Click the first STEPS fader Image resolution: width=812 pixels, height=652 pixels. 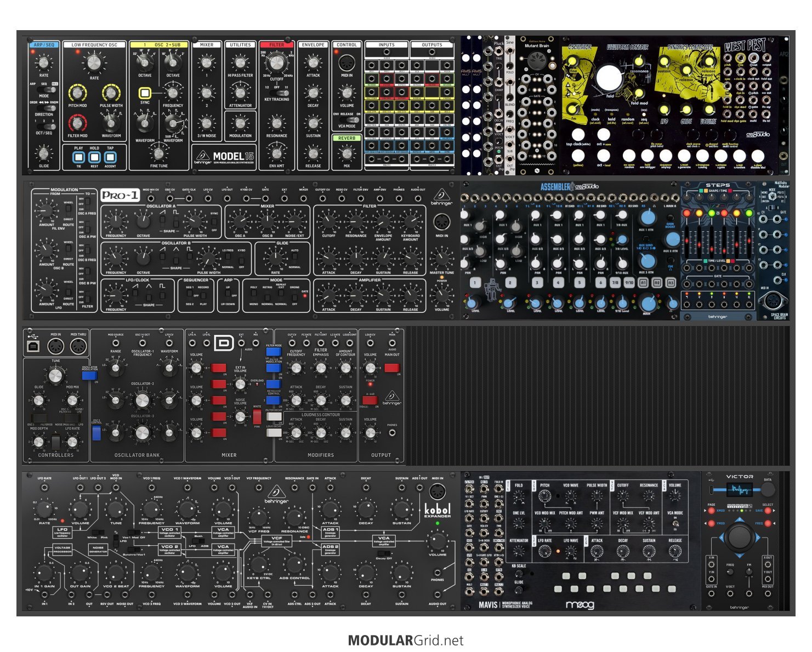[x=688, y=241]
